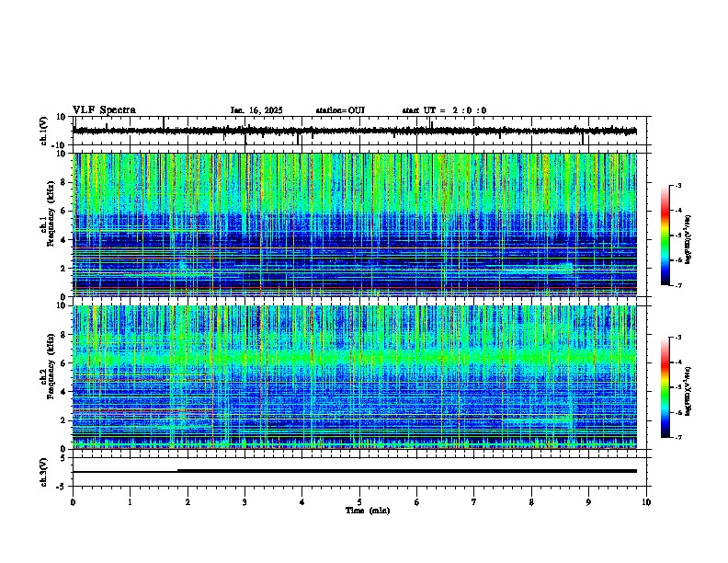Click the time axis tick label 6
Image resolution: width=728 pixels, height=563 pixels.
[417, 502]
